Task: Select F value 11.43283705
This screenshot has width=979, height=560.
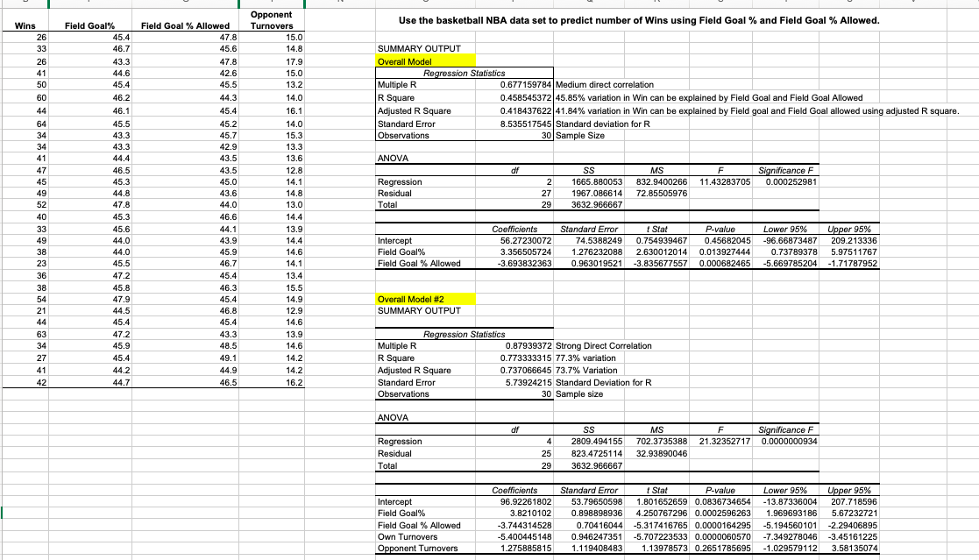Action: click(x=725, y=182)
